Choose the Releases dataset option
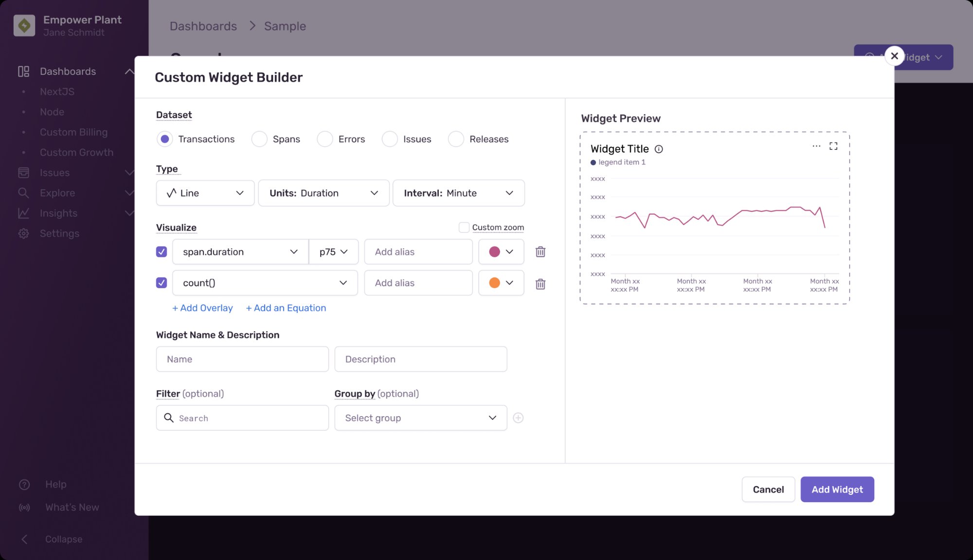The height and width of the screenshot is (560, 973). tap(456, 139)
